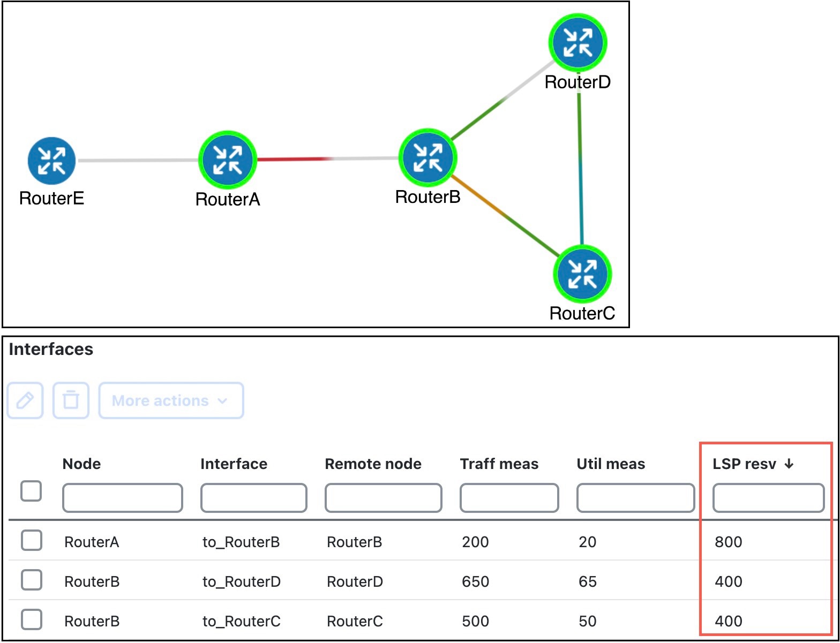The height and width of the screenshot is (643, 840).
Task: Click Remote node cell RouterC
Action: 355,621
